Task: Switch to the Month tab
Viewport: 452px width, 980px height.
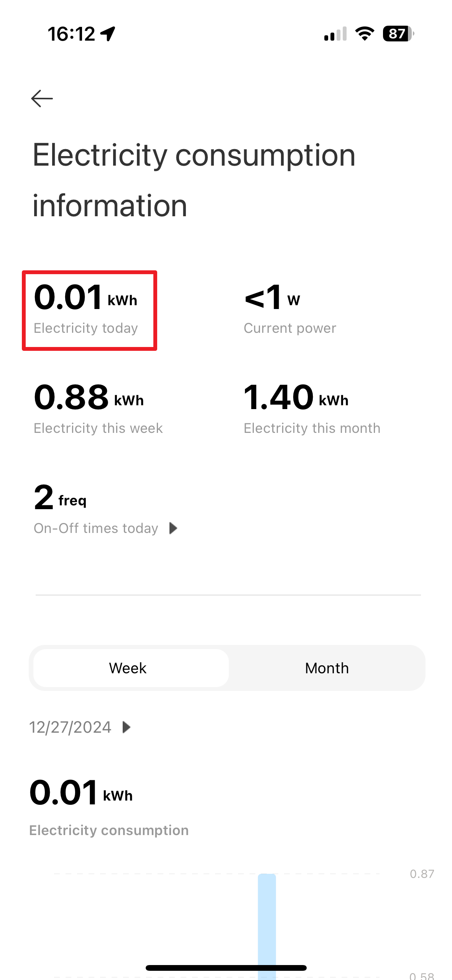Action: pos(327,668)
